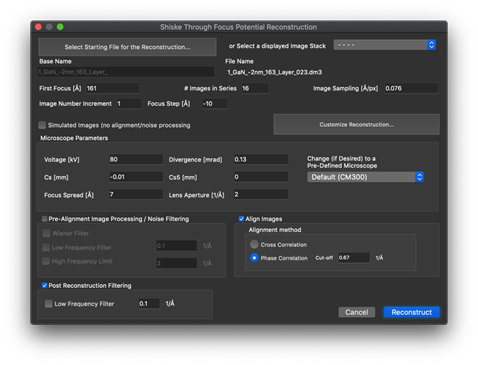Click the file name 1_GaN_-2nm_163_Layer_023.dm3
The height and width of the screenshot is (365, 478).
[275, 72]
